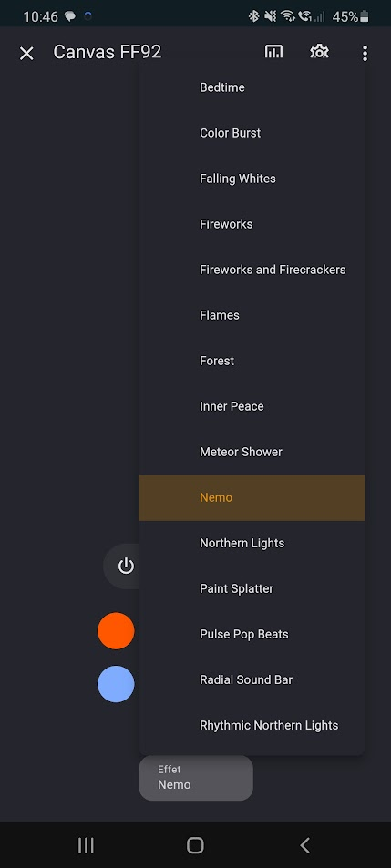Viewport: 391px width, 868px height.
Task: Select the Radial Sound Bar effect
Action: [252, 679]
